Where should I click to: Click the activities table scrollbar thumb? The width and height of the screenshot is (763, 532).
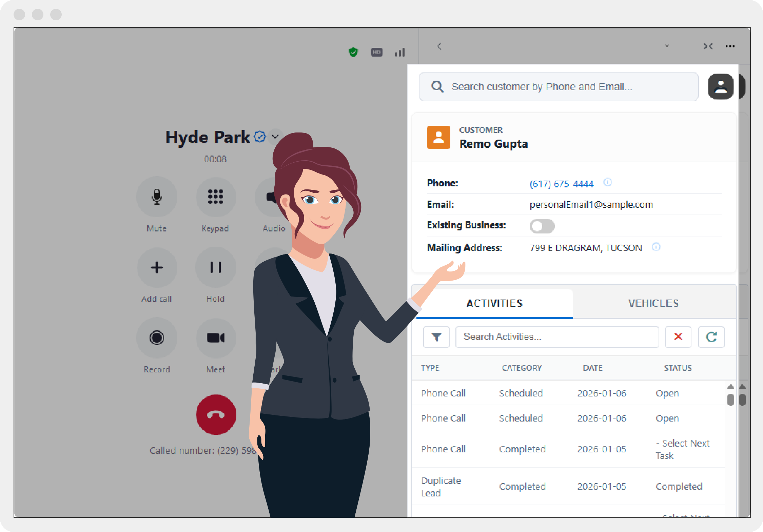730,400
